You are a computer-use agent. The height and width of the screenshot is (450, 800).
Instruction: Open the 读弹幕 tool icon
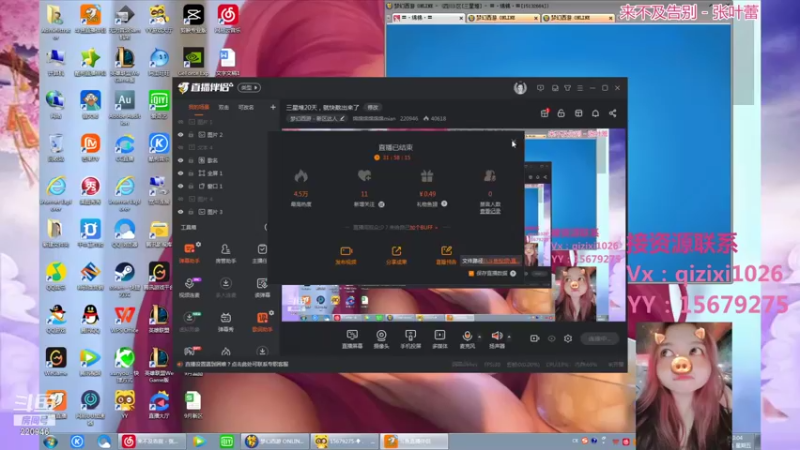coord(262,287)
